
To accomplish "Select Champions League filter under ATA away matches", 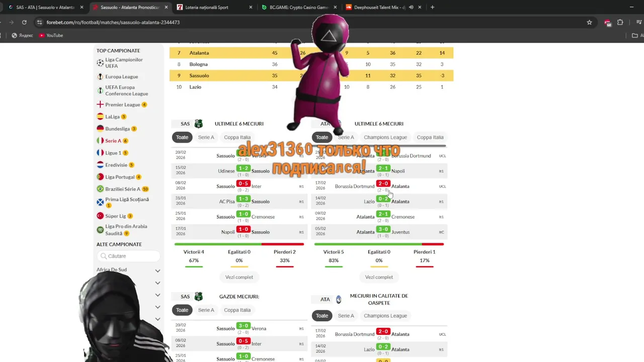I will 385,316.
